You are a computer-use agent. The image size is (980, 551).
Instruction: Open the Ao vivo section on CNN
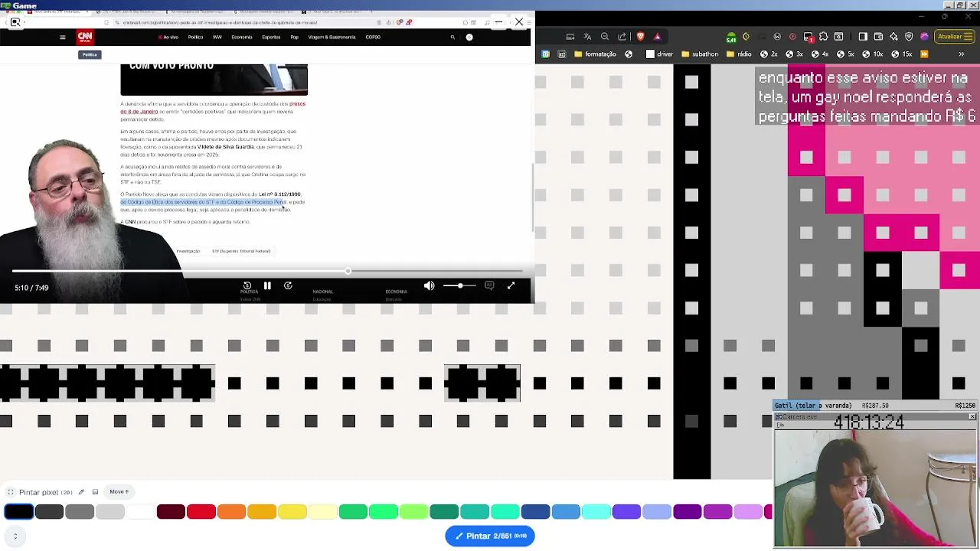coord(168,37)
